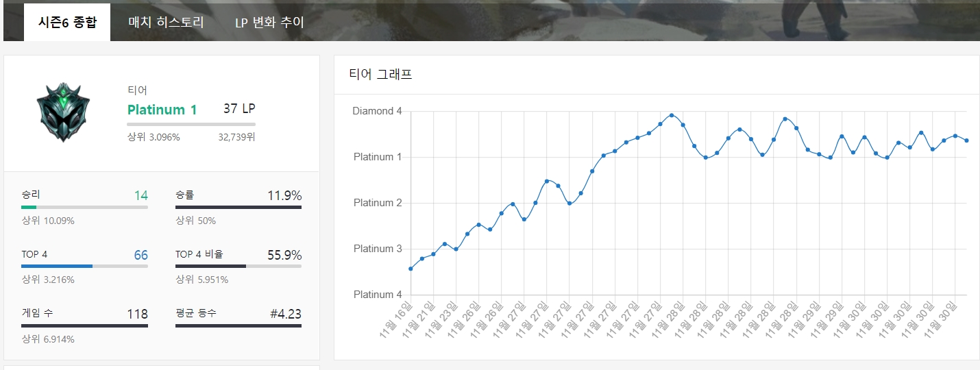Image resolution: width=980 pixels, height=370 pixels.
Task: Click the first data point on tier graph
Action: (411, 269)
